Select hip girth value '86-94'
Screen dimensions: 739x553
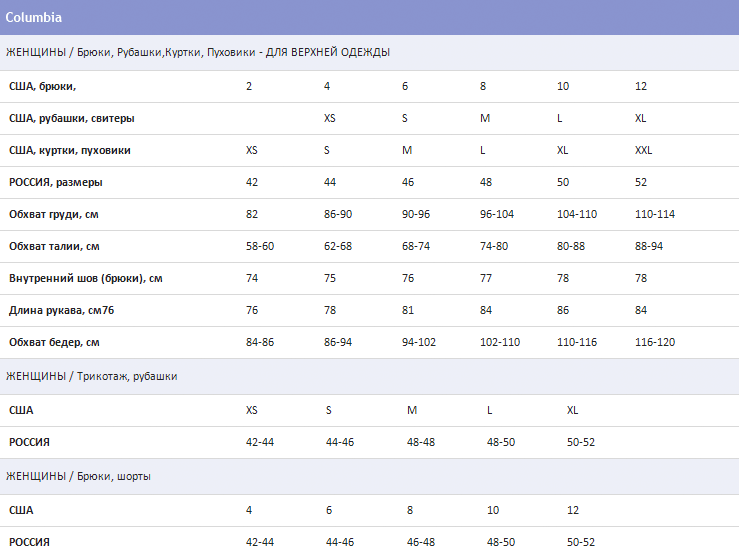[x=338, y=343]
